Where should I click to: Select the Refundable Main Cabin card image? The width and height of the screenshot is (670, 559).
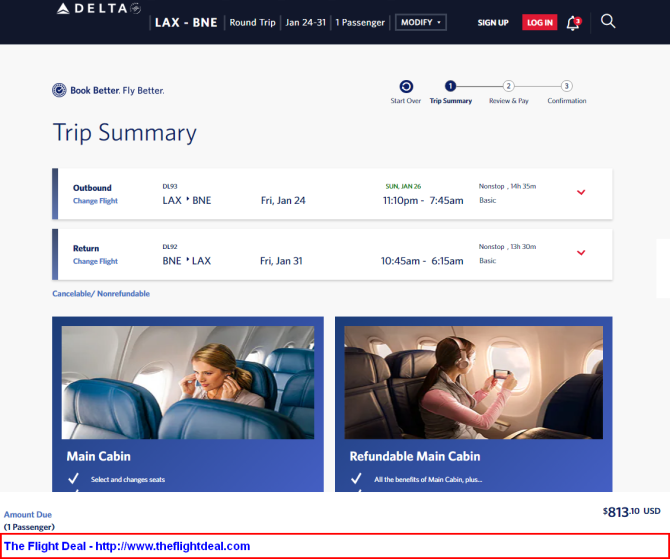coord(473,382)
